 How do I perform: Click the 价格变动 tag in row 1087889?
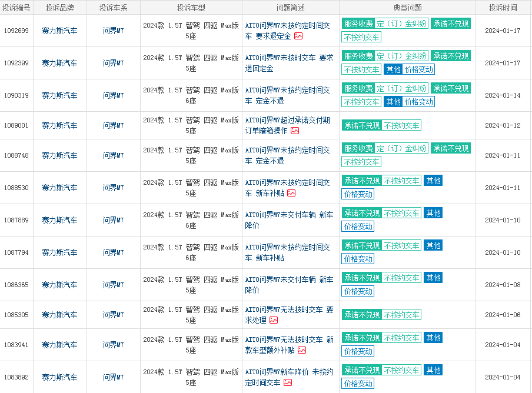[358, 227]
